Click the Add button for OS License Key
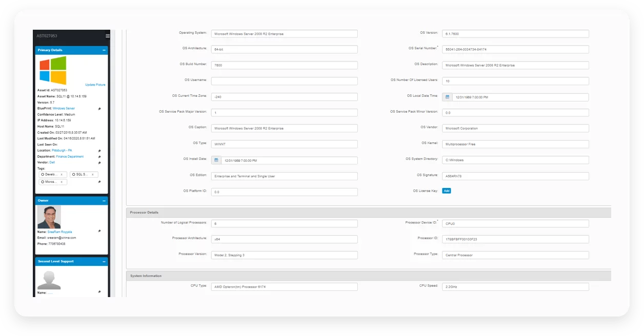The image size is (644, 336). [446, 191]
